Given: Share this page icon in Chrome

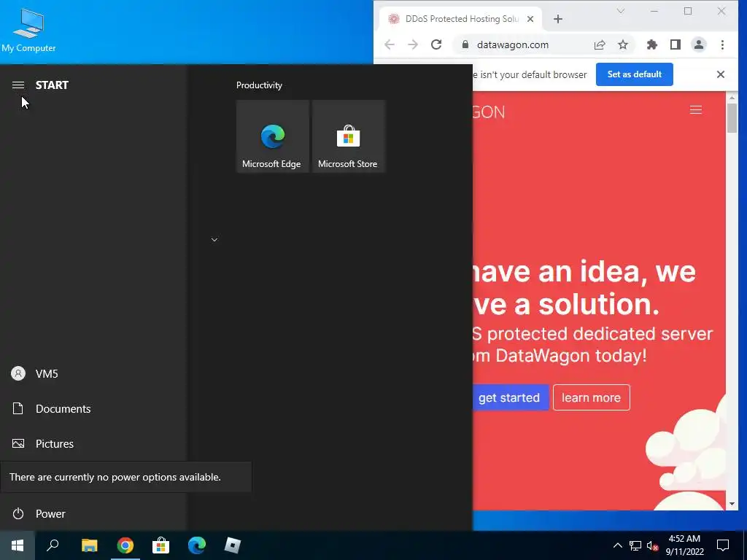Looking at the screenshot, I should (600, 44).
